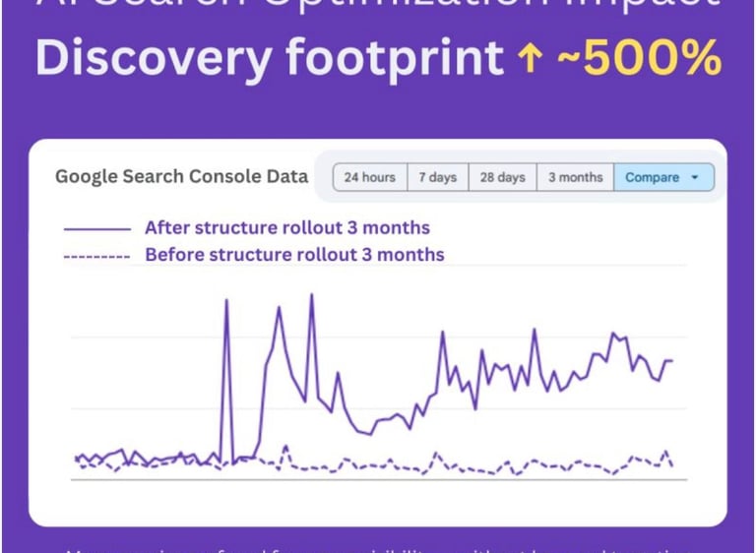The image size is (756, 553).
Task: Click the chart's bottom baseline axis
Action: [379, 480]
